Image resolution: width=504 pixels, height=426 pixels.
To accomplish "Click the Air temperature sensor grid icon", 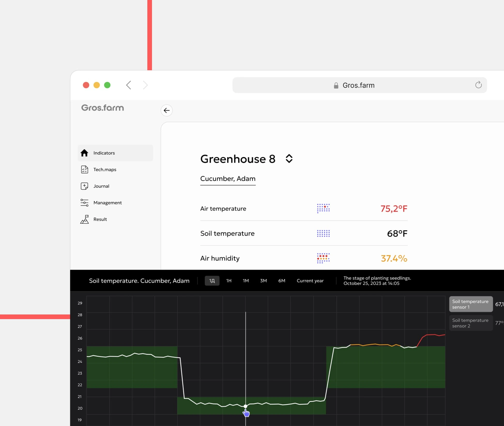I will coord(323,208).
